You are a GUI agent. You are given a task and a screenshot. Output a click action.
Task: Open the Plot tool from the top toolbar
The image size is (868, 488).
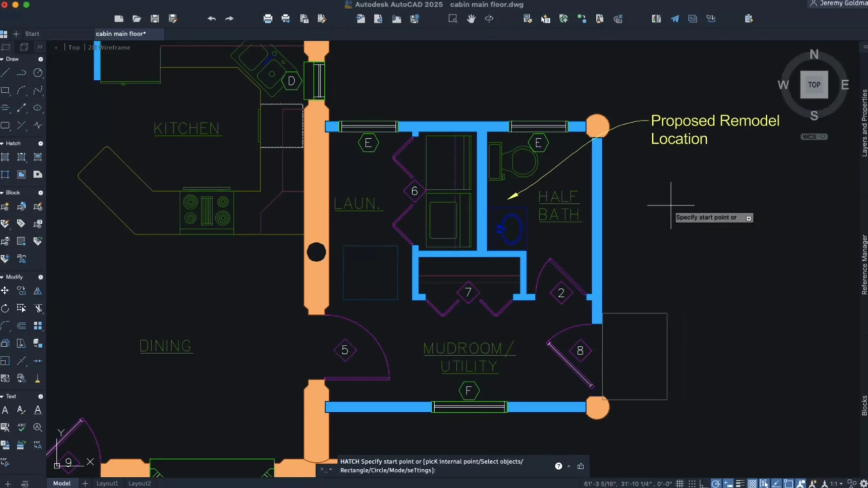click(x=268, y=19)
